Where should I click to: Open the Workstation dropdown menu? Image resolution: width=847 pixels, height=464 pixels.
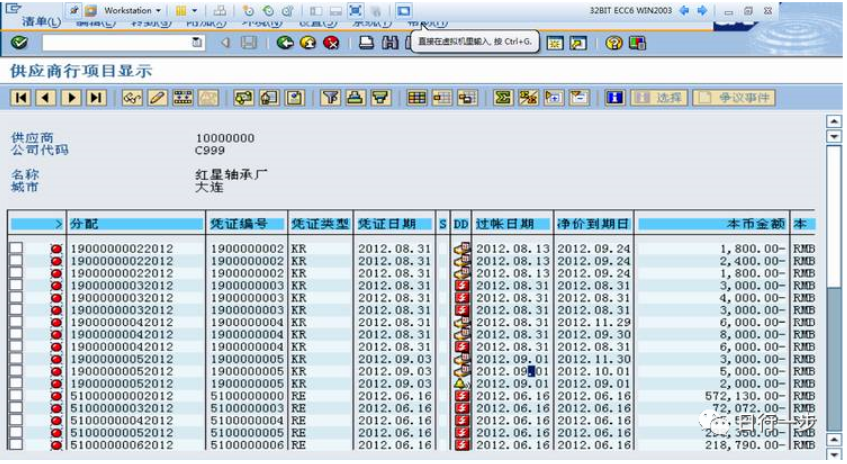pos(132,10)
